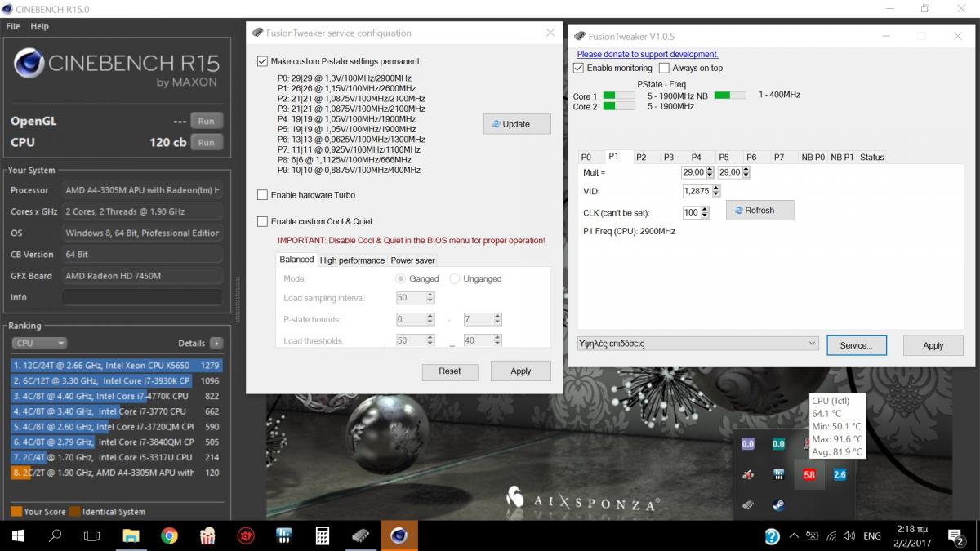The width and height of the screenshot is (980, 551).
Task: Open the Windows Start menu
Action: tap(17, 536)
